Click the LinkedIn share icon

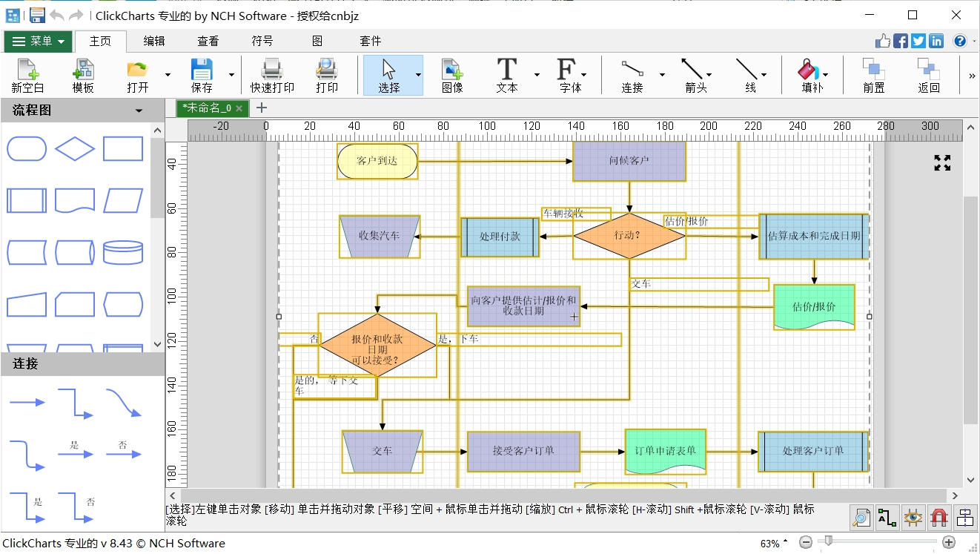coord(936,42)
